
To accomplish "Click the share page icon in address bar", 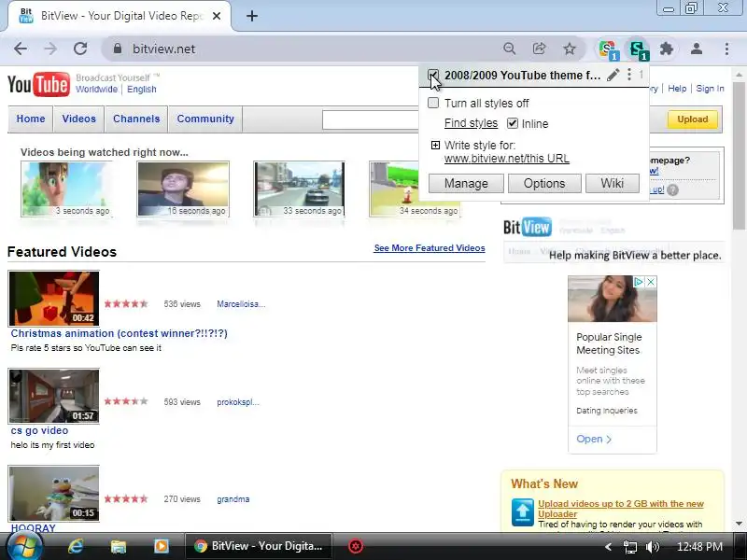I will click(x=540, y=49).
